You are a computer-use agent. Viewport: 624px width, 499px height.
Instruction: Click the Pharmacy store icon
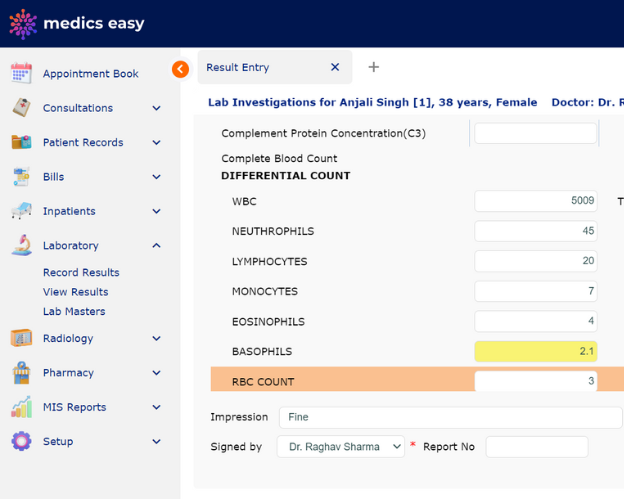(x=21, y=373)
